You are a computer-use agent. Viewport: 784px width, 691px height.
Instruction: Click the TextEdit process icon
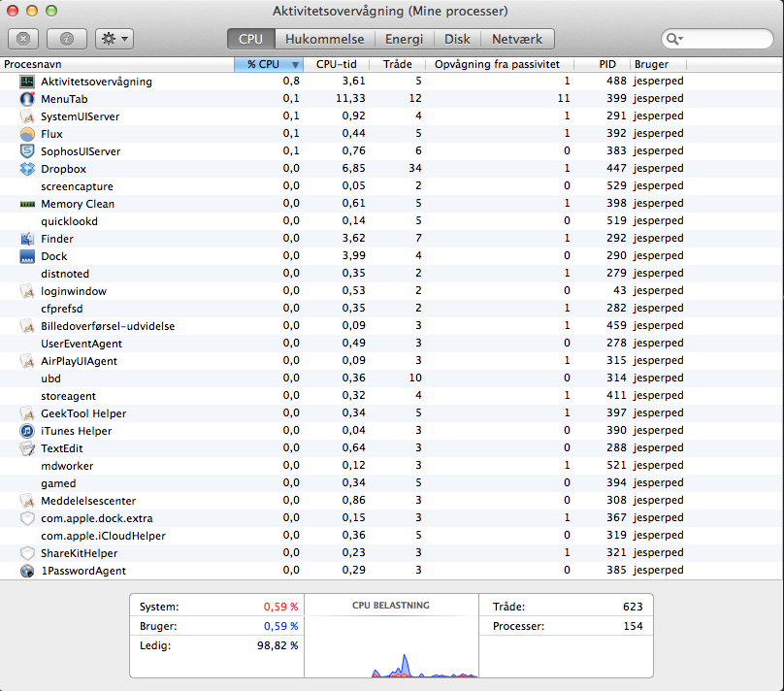click(27, 448)
